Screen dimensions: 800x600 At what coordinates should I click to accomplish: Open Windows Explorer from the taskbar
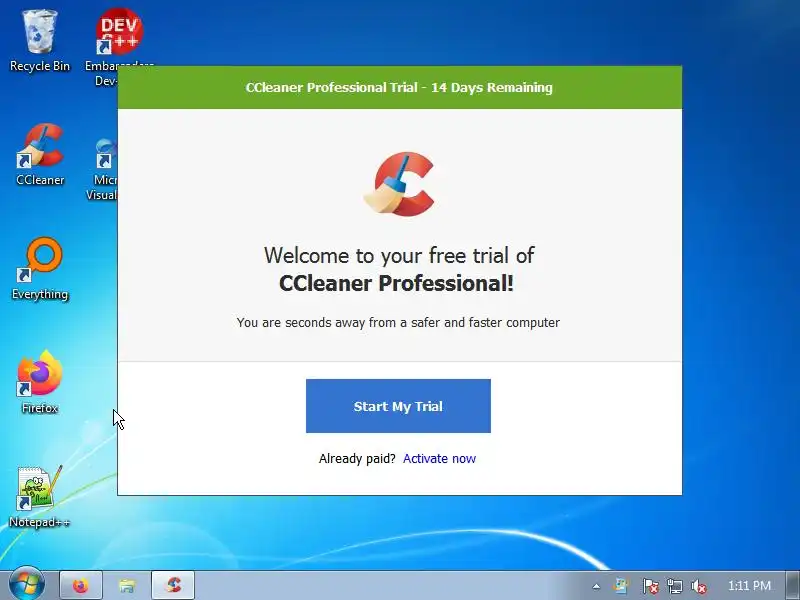pyautogui.click(x=127, y=585)
